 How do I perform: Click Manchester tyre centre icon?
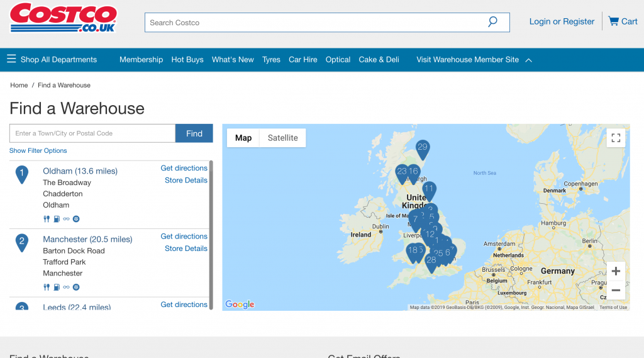tap(76, 288)
